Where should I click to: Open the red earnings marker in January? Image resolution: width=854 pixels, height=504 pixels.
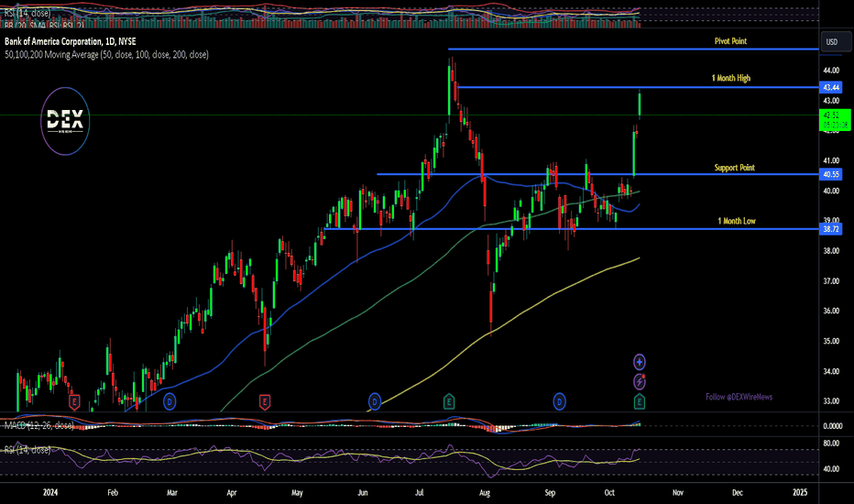coord(74,402)
